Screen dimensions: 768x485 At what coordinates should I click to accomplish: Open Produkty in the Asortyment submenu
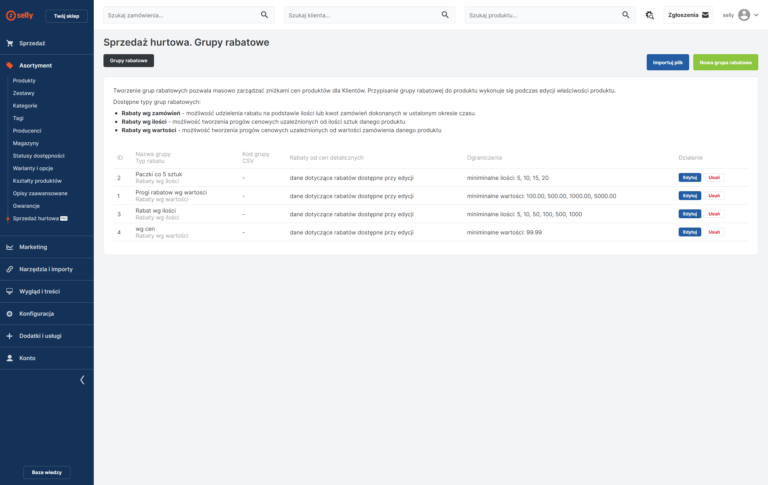tap(24, 80)
